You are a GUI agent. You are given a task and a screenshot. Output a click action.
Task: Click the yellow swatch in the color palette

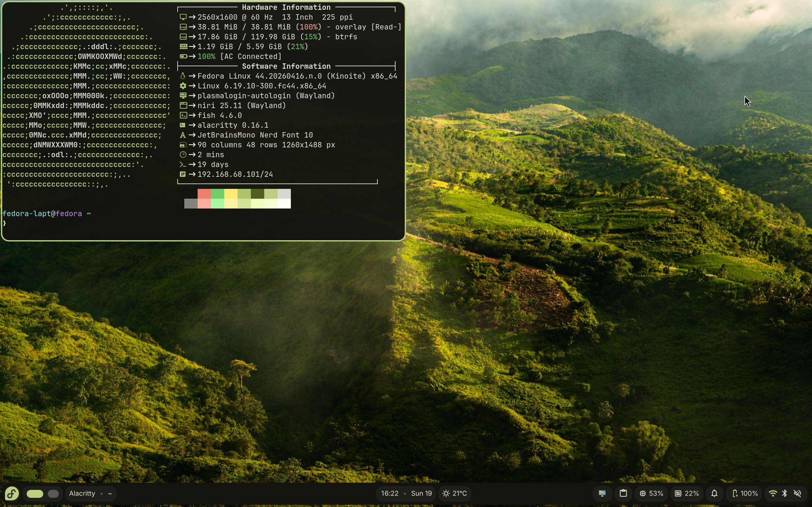tap(231, 194)
